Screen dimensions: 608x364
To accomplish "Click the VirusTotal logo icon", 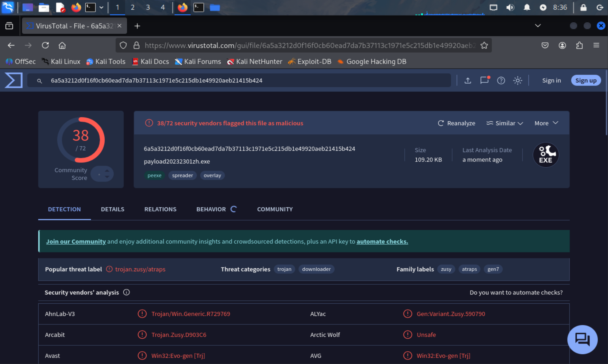I will tap(14, 80).
